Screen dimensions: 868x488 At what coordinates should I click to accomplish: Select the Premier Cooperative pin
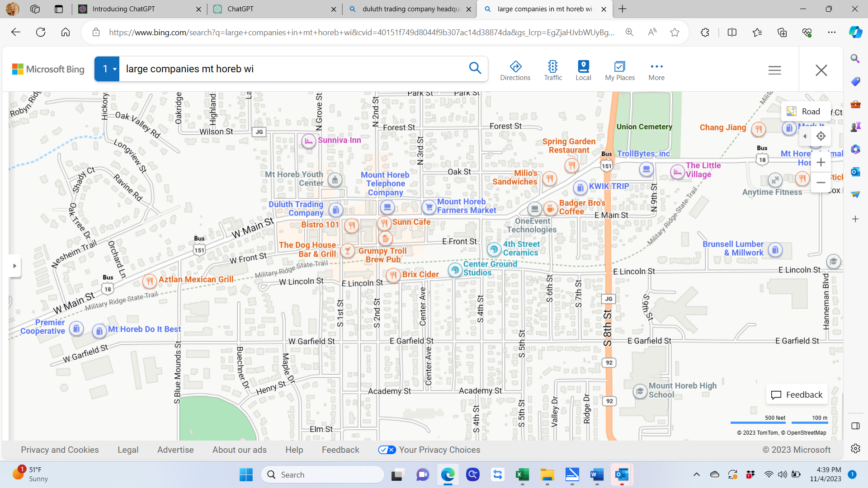[x=76, y=328]
